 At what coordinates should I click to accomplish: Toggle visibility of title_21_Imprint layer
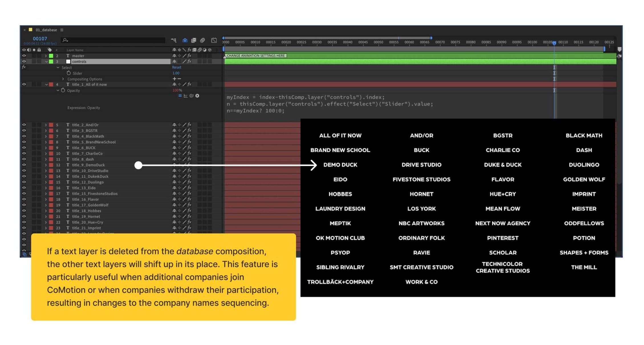pos(24,228)
